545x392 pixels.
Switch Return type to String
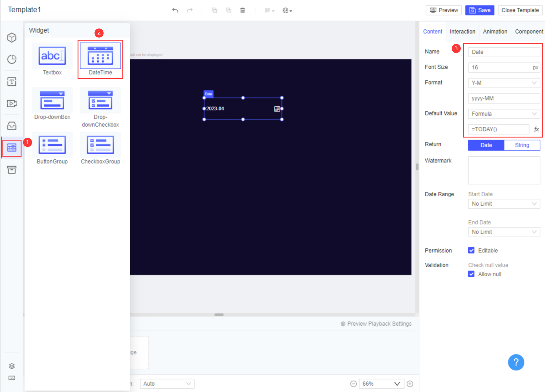[522, 145]
